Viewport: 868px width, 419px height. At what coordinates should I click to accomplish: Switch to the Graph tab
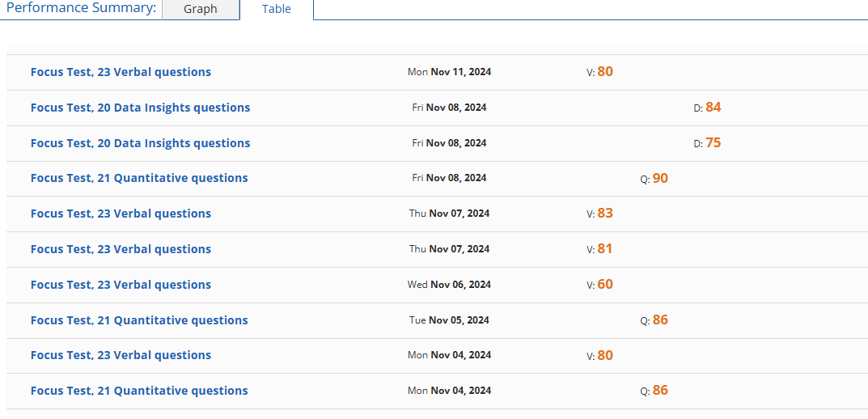(x=201, y=10)
